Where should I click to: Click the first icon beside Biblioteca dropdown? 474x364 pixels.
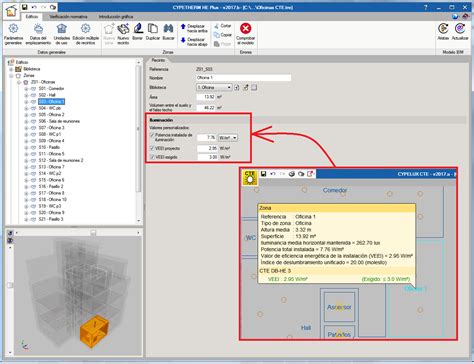pos(237,87)
